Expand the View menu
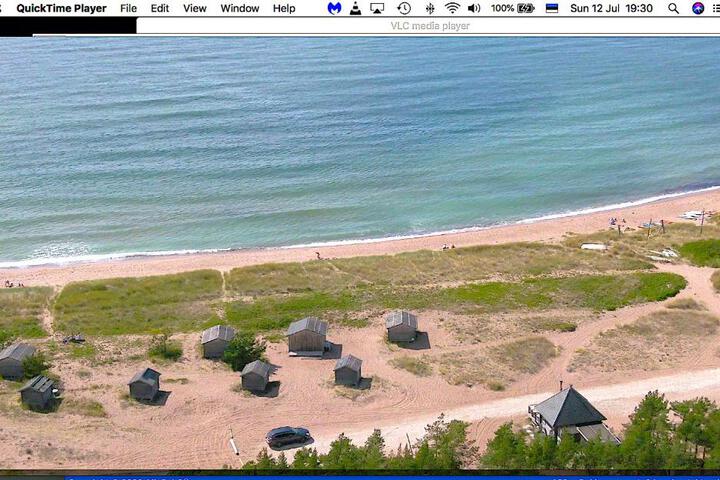Viewport: 720px width, 480px height. tap(195, 8)
